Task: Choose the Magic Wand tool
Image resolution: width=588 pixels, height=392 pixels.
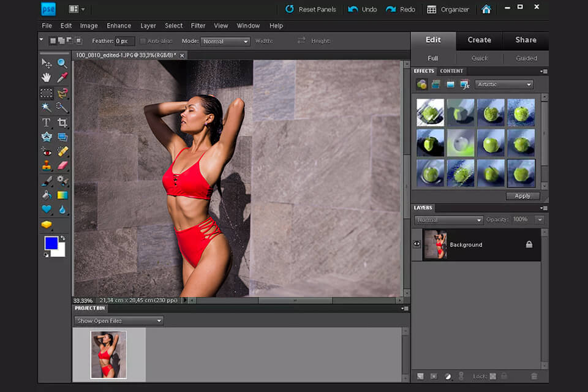Action: coord(47,107)
